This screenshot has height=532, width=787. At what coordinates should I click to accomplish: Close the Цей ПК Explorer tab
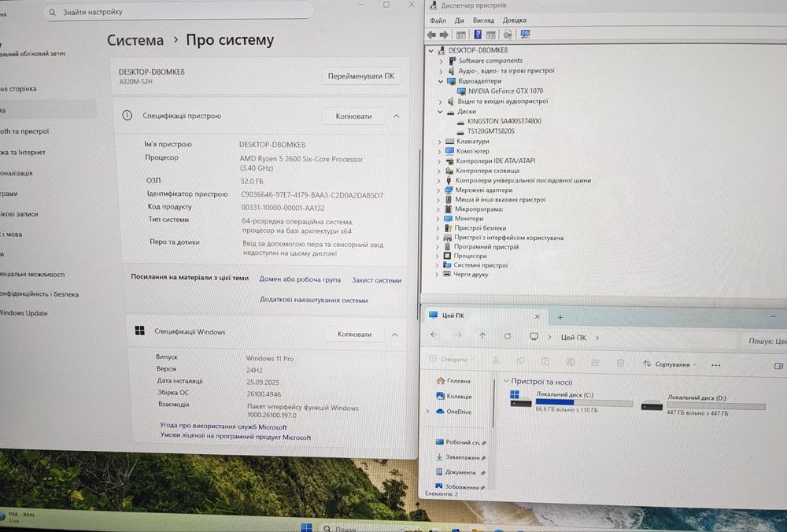click(537, 316)
